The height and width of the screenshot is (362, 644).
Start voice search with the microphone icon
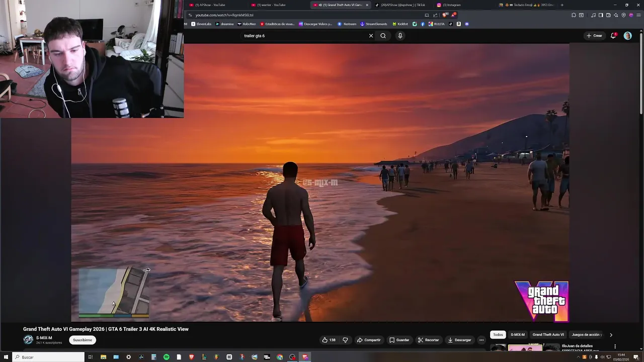[400, 36]
